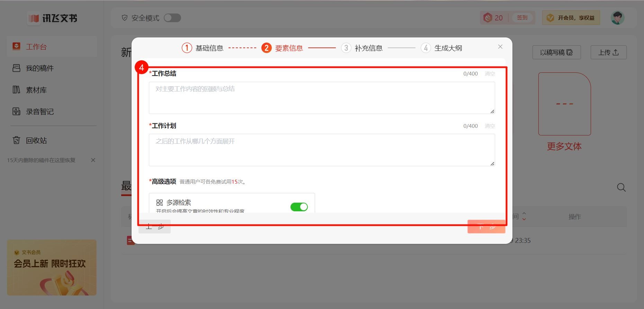This screenshot has height=309, width=644.
Task: Open the 更多文体 card
Action: [564, 112]
